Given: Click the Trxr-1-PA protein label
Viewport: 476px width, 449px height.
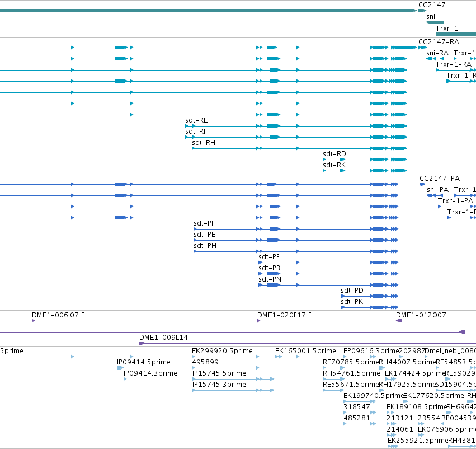Looking at the screenshot, I should click(x=455, y=201).
